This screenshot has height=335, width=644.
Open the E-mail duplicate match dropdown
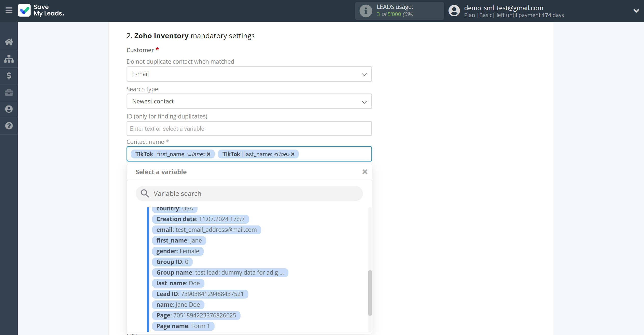(x=249, y=74)
